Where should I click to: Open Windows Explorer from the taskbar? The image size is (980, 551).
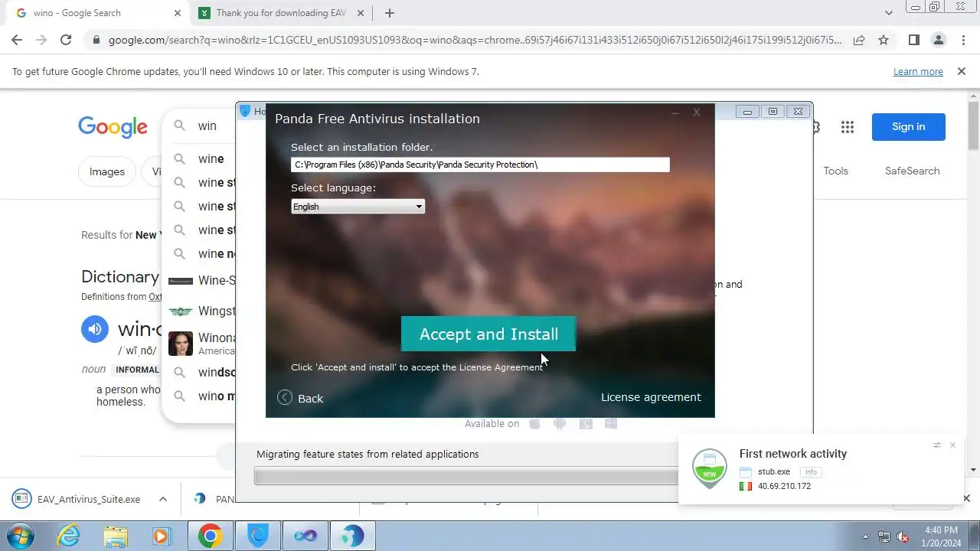click(116, 536)
